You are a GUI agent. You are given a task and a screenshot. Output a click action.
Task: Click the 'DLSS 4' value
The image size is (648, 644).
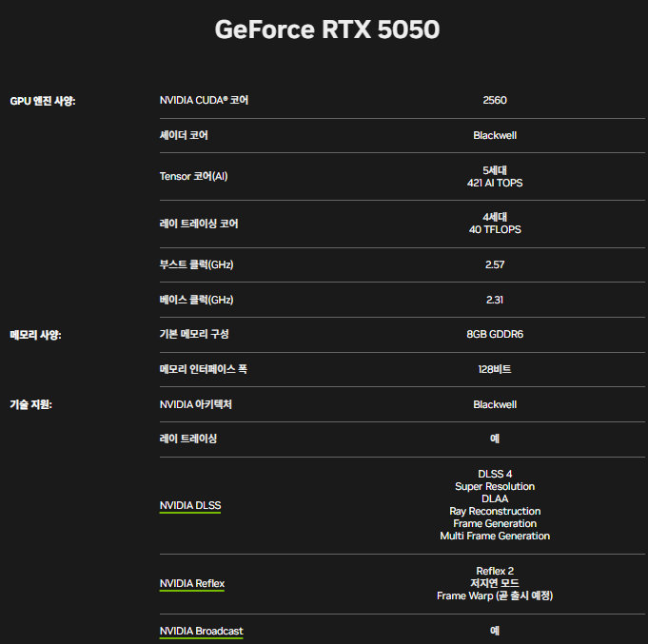(x=495, y=474)
